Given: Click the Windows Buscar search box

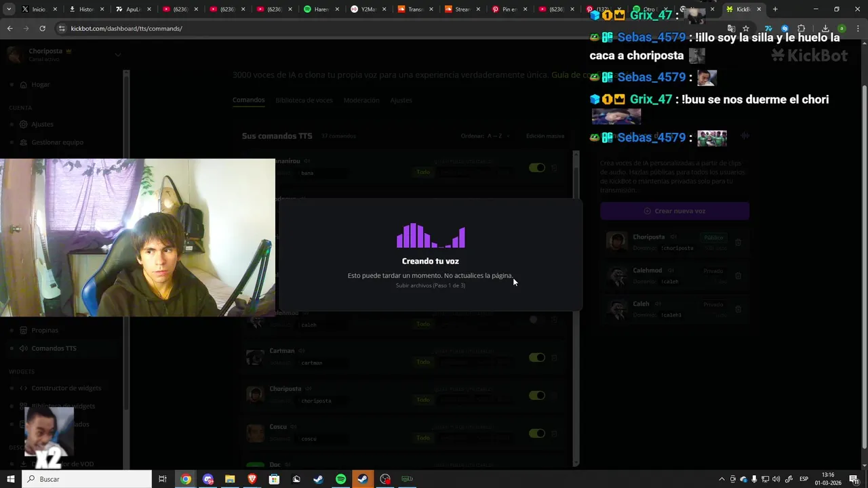Looking at the screenshot, I should [87, 479].
